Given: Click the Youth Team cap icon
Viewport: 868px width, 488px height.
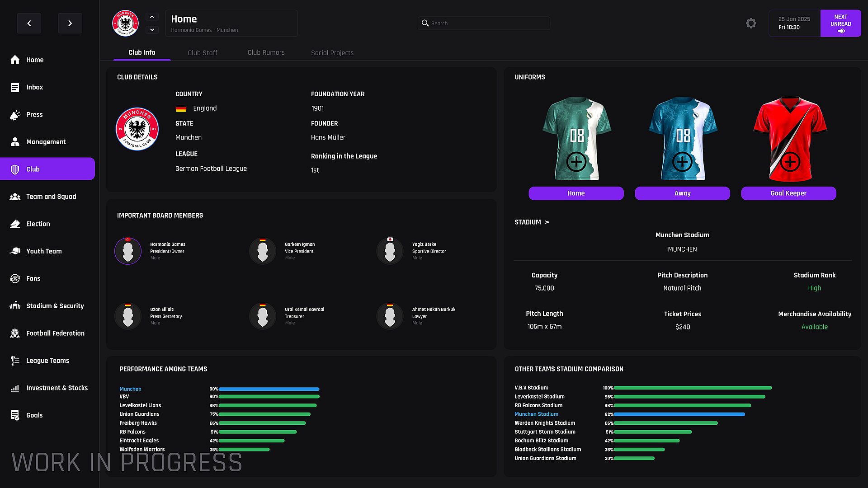Looking at the screenshot, I should pos(15,251).
